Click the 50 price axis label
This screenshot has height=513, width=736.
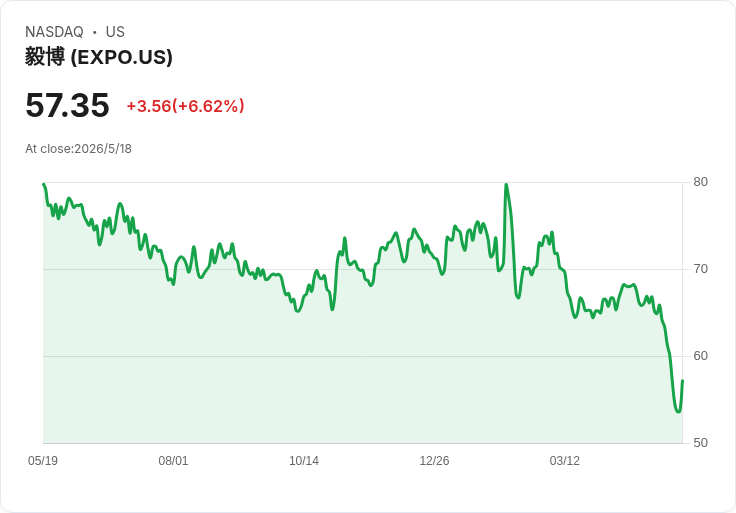click(700, 443)
